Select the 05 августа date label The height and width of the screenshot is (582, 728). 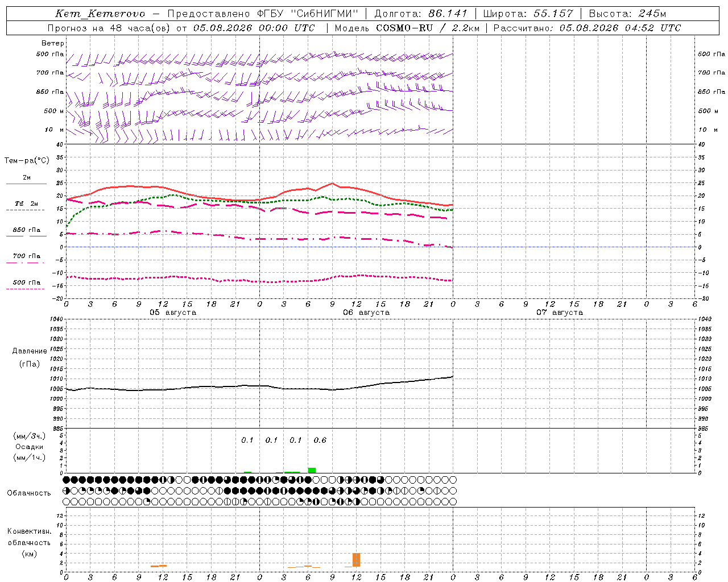point(173,312)
